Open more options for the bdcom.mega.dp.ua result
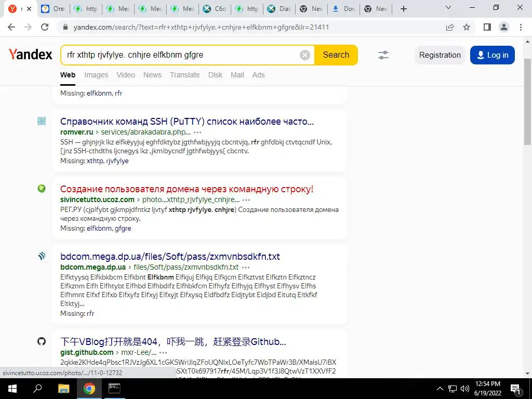This screenshot has width=532, height=399. pyautogui.click(x=246, y=268)
